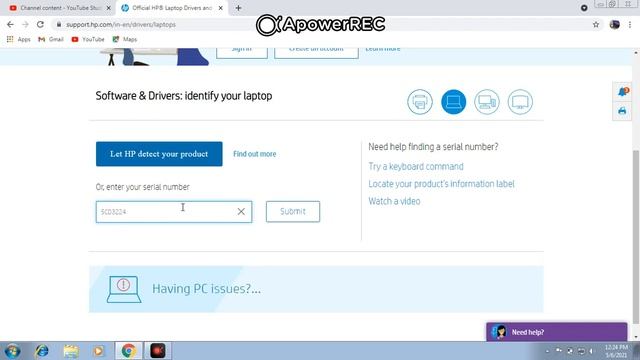This screenshot has width=640, height=360.
Task: Open the YouTube bookmark
Action: point(88,39)
